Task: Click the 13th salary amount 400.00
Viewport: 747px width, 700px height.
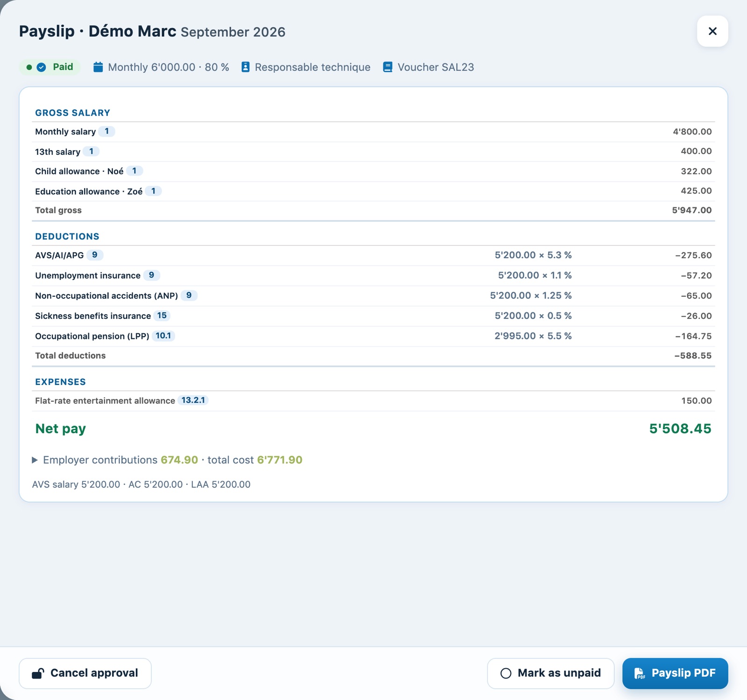Action: pos(696,151)
